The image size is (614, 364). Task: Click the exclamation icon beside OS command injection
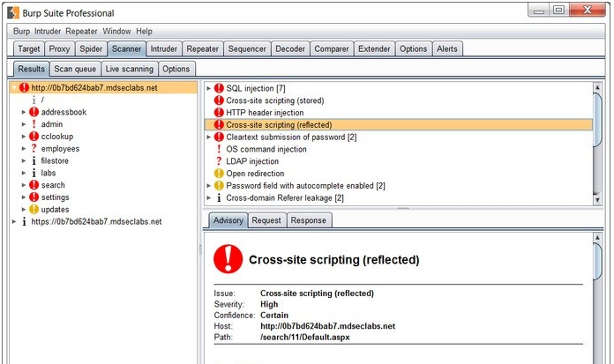219,149
